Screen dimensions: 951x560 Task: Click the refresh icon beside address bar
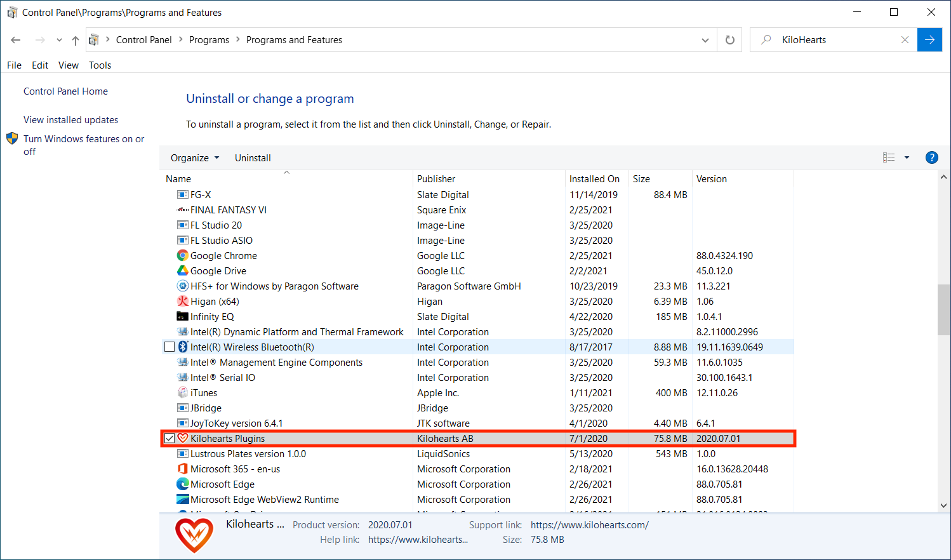coord(730,40)
